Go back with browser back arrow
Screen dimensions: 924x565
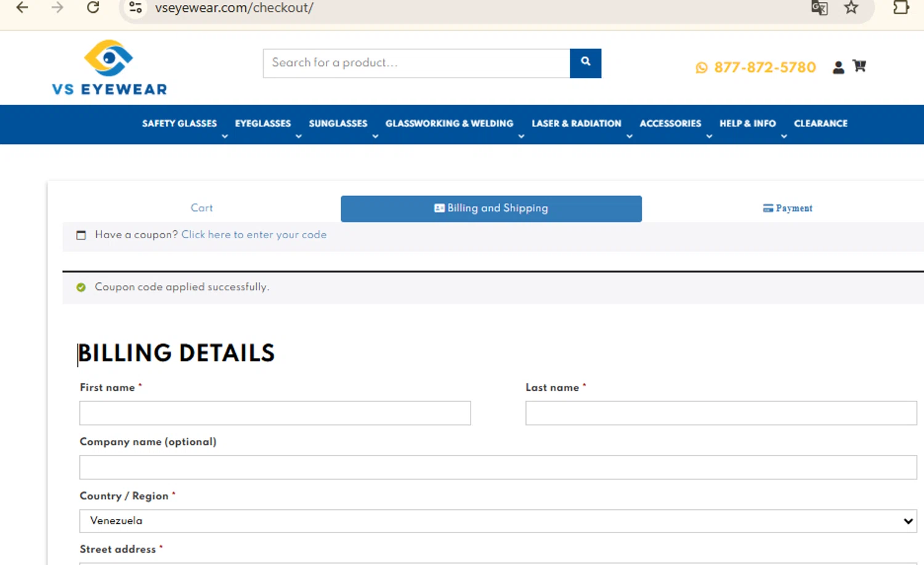[22, 7]
